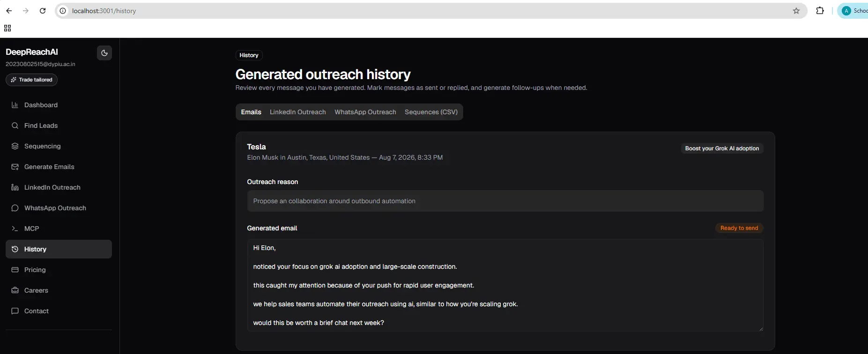Open Sequencing from sidebar
This screenshot has width=868, height=354.
click(59, 146)
